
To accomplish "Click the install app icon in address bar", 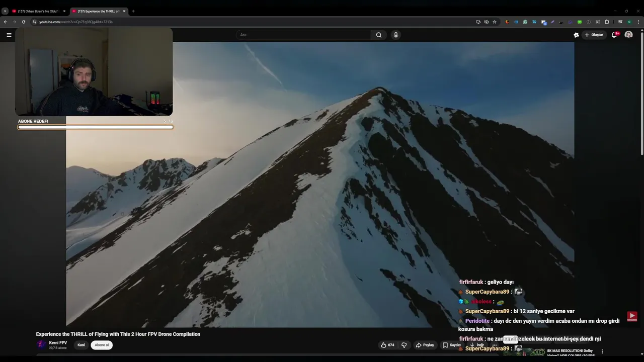I will (x=478, y=22).
